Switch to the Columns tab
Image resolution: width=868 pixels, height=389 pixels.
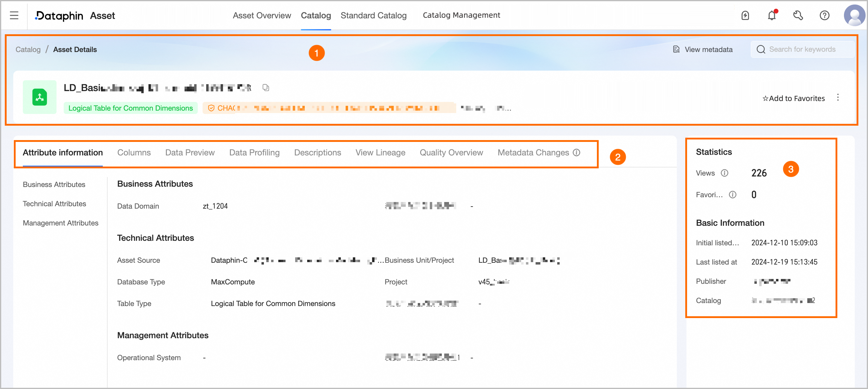tap(134, 153)
